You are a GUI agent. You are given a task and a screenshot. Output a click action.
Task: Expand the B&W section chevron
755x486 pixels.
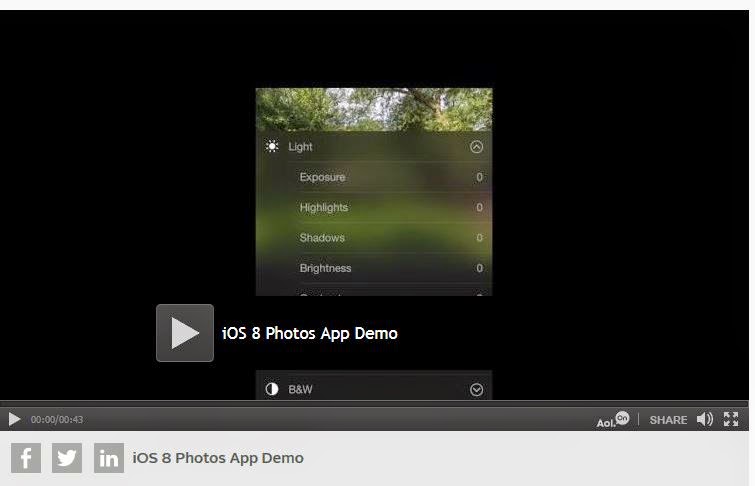476,390
